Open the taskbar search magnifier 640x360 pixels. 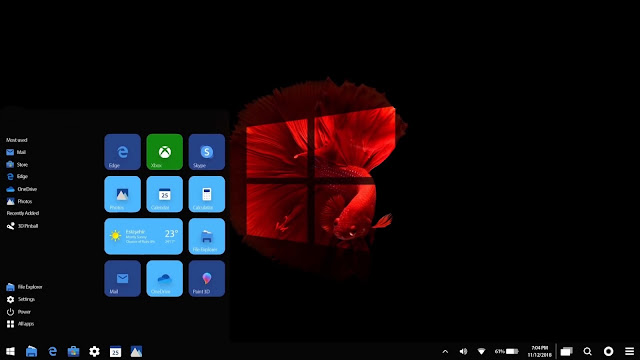[587, 351]
